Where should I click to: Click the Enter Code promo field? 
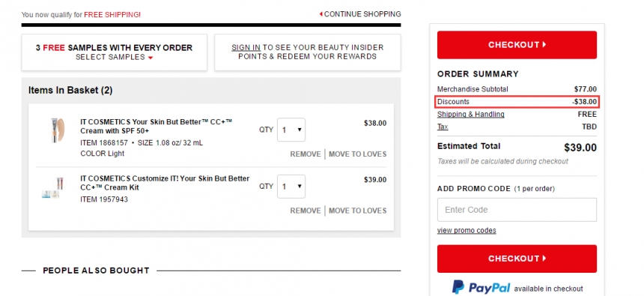coord(517,210)
